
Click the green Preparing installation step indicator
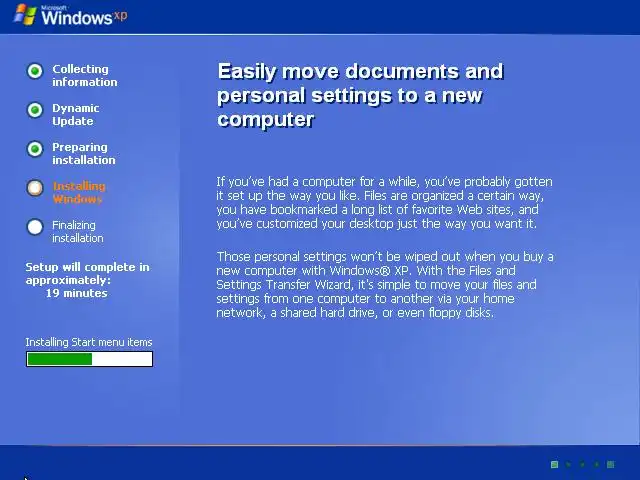coord(35,149)
